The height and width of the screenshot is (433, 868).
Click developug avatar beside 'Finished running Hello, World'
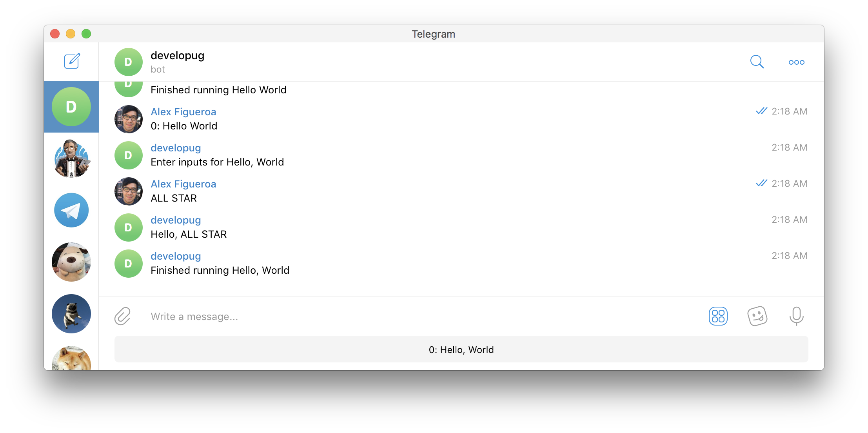pos(128,264)
